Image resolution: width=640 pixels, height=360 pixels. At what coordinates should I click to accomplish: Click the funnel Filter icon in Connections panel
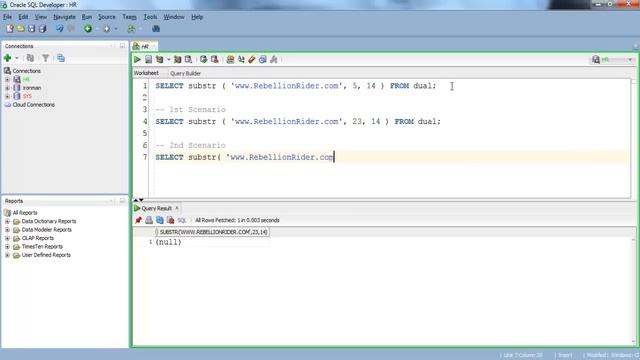(46, 58)
